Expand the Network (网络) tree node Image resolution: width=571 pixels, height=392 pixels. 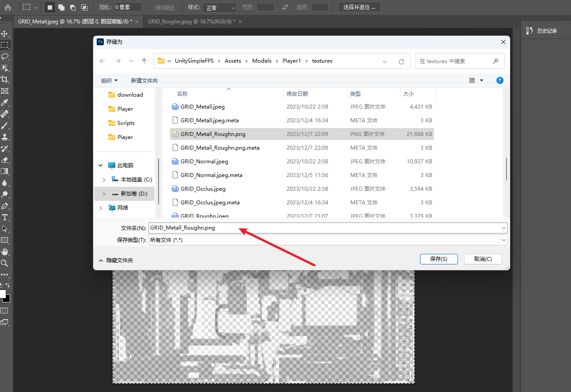(x=101, y=208)
